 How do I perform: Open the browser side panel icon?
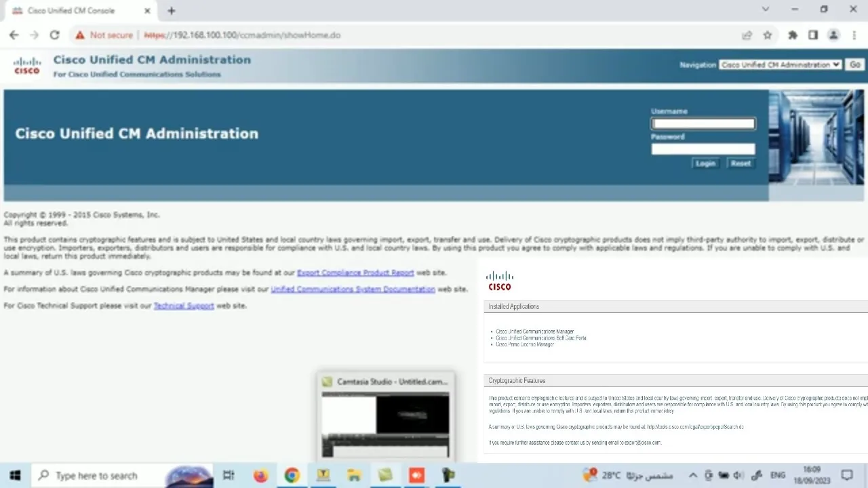point(813,35)
